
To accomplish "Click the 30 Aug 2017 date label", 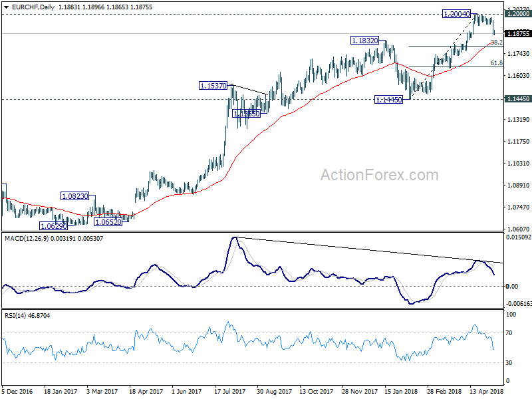I will coord(274,391).
